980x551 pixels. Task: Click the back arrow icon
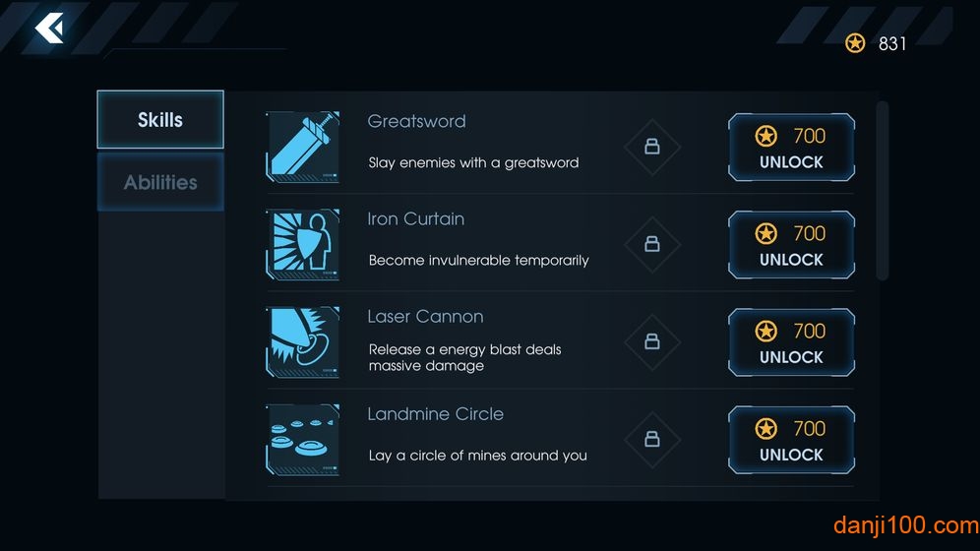pos(49,28)
